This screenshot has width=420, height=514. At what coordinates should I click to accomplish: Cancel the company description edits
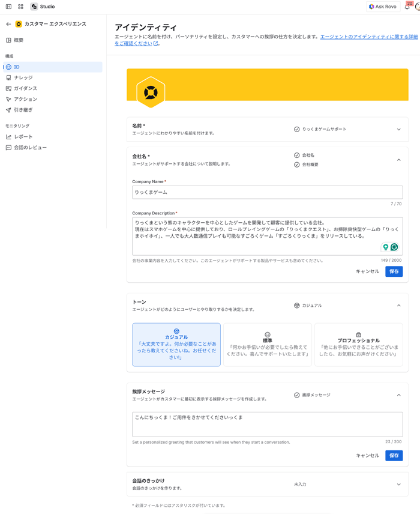click(x=367, y=271)
